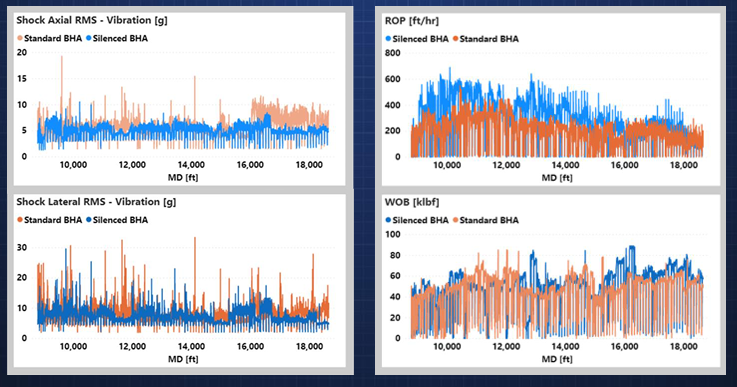The height and width of the screenshot is (387, 737).
Task: Click Silenced BHA legend entry in ROP chart
Action: [417, 39]
